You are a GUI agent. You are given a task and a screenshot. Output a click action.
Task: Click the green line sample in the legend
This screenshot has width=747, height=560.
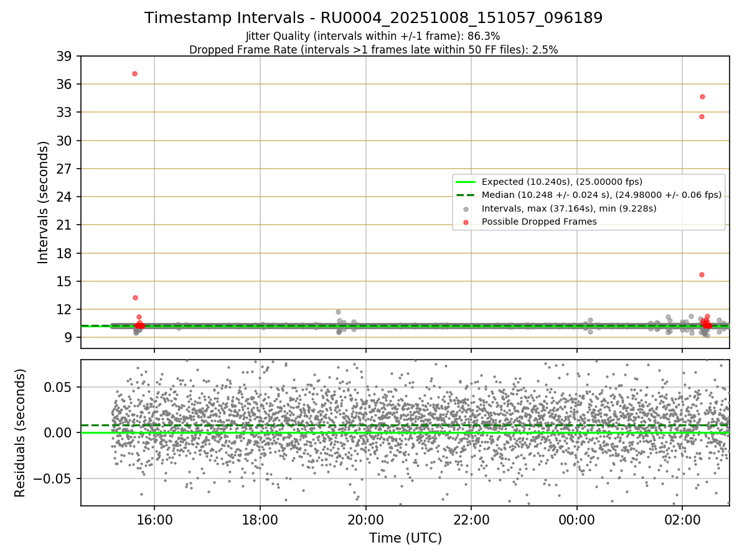coord(466,182)
